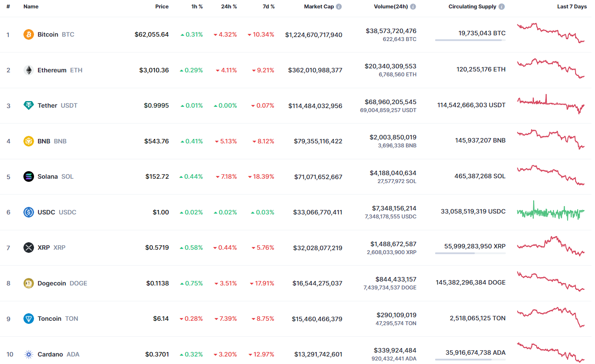
Task: Click the Circulating Supply info icon
Action: pyautogui.click(x=502, y=7)
